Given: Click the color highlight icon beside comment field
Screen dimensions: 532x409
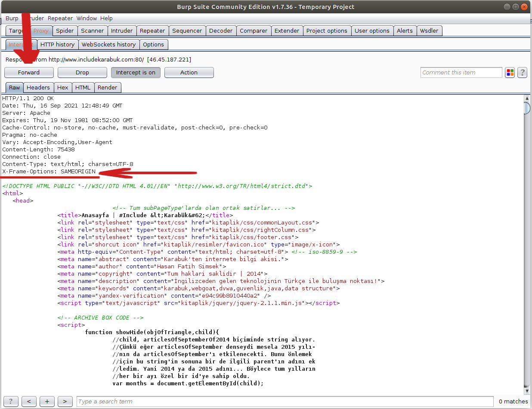Looking at the screenshot, I should pyautogui.click(x=510, y=73).
